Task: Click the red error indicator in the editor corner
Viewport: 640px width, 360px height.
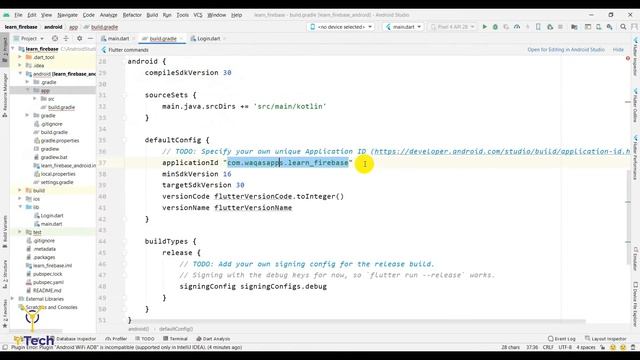Action: tap(628, 58)
